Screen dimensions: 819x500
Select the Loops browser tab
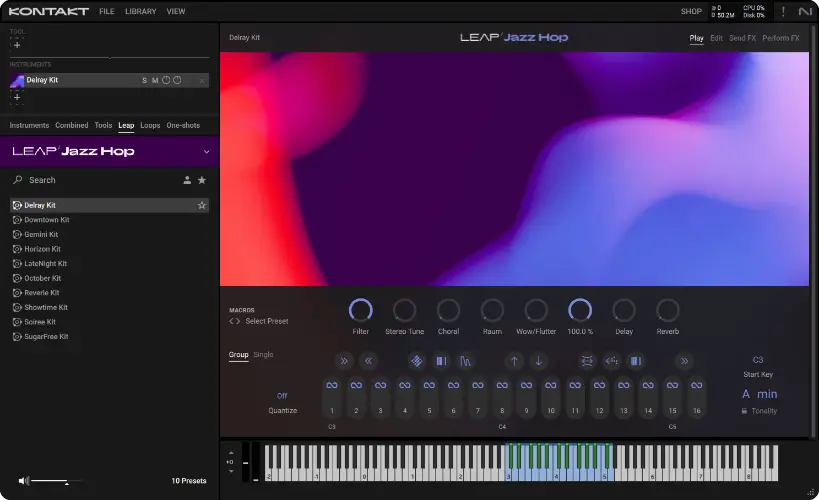click(x=150, y=125)
